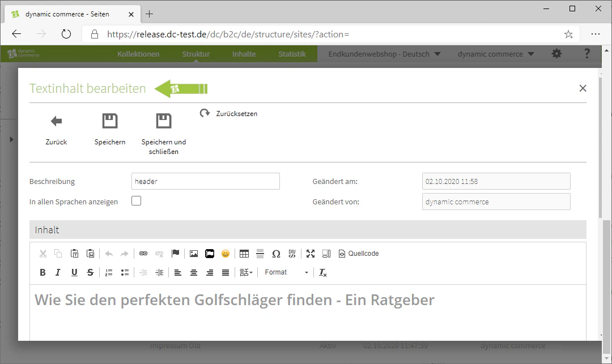Undo last edit in editor
Image resolution: width=612 pixels, height=364 pixels.
109,254
